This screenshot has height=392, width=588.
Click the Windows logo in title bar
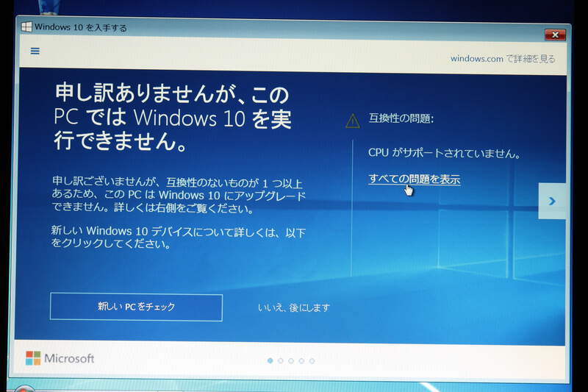pyautogui.click(x=26, y=27)
